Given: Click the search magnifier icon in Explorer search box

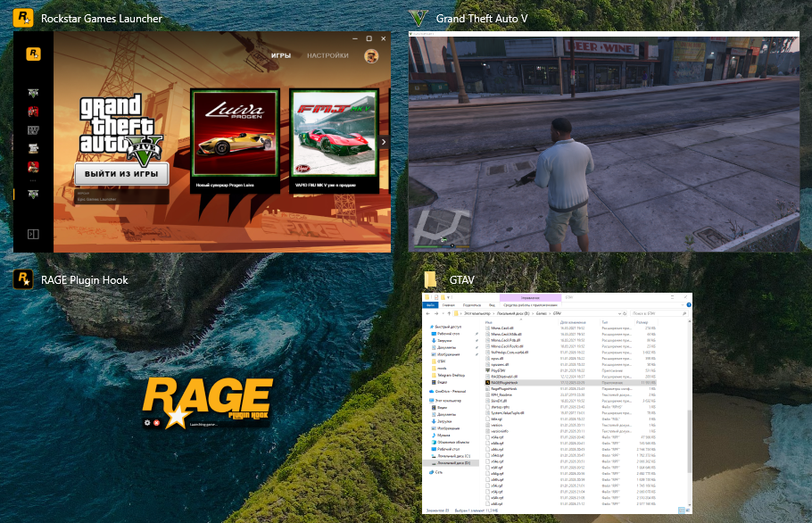Looking at the screenshot, I should click(x=684, y=313).
